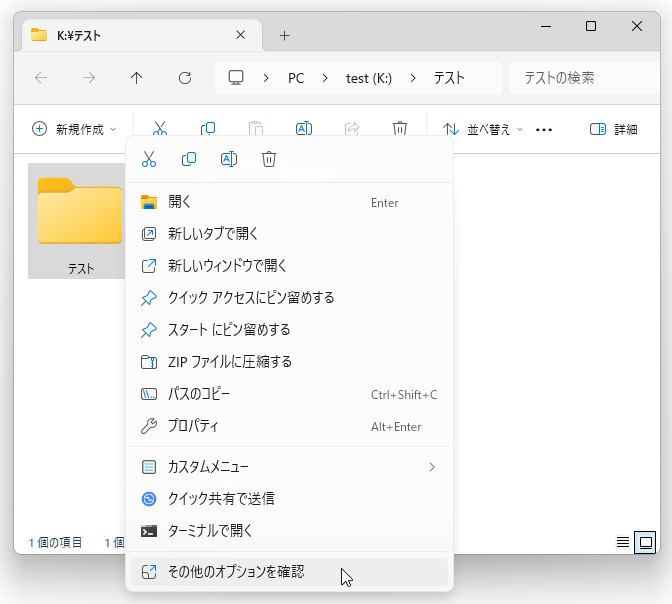Select the K:¥テスト tab

click(142, 35)
